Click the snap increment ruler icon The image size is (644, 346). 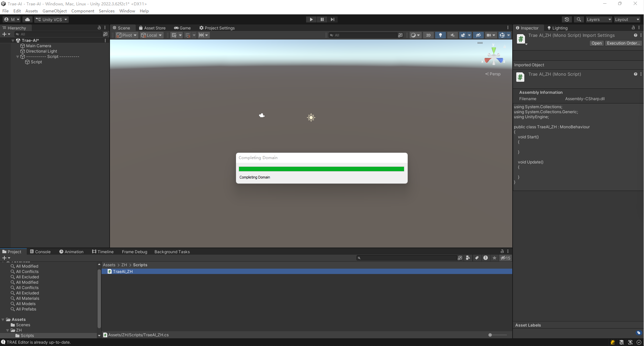point(201,35)
